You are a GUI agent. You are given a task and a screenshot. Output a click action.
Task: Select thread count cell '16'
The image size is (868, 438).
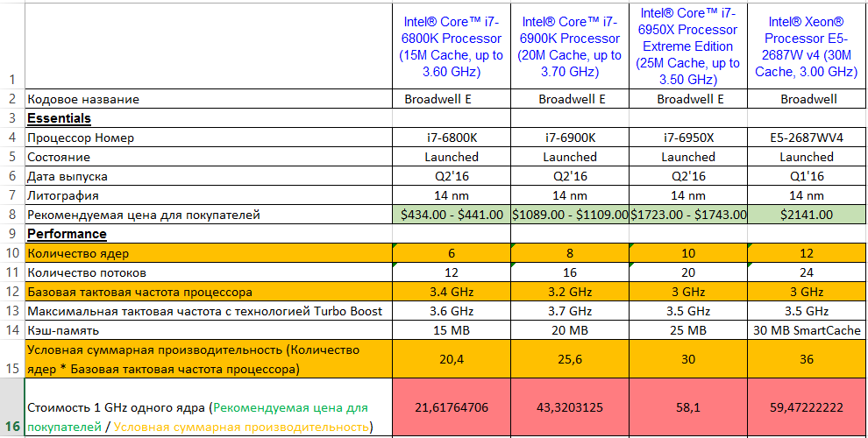[570, 272]
